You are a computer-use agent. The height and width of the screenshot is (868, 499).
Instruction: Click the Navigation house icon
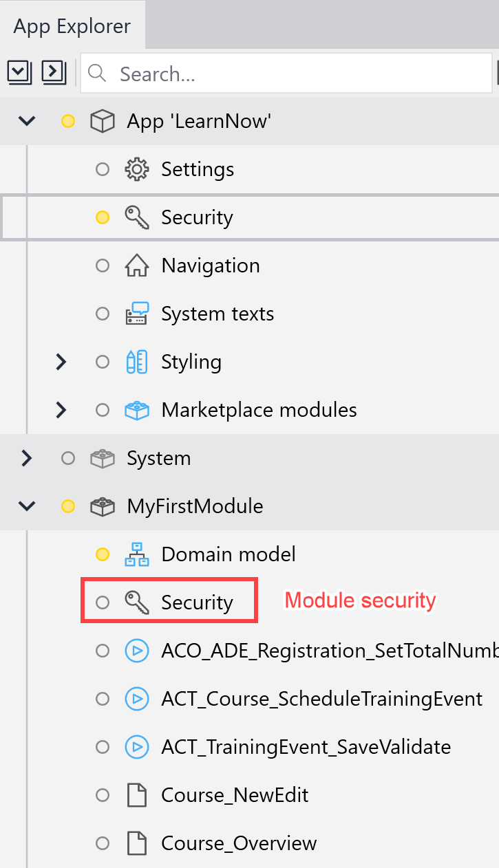[x=137, y=265]
